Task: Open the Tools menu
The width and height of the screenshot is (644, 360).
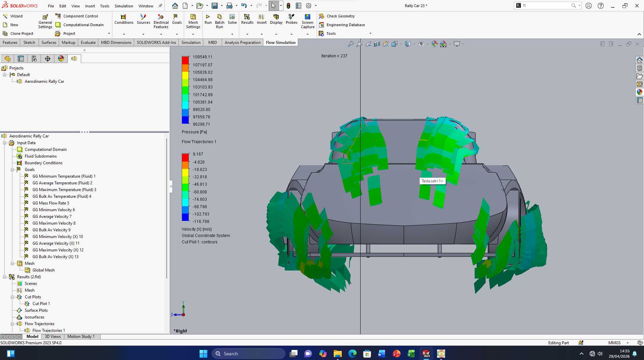Action: coord(105,6)
